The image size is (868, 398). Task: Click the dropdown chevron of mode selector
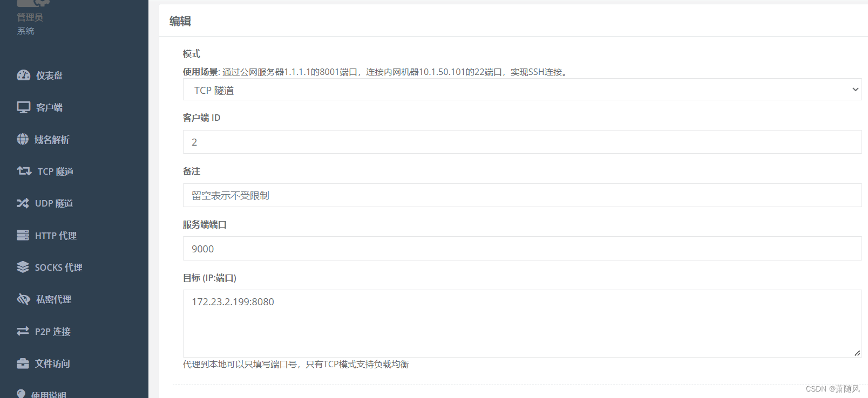click(x=855, y=90)
